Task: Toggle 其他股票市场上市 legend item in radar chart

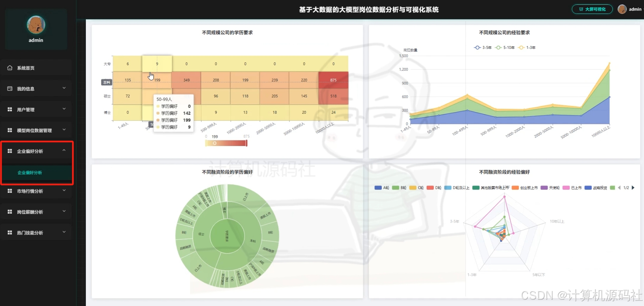Action: click(x=491, y=188)
